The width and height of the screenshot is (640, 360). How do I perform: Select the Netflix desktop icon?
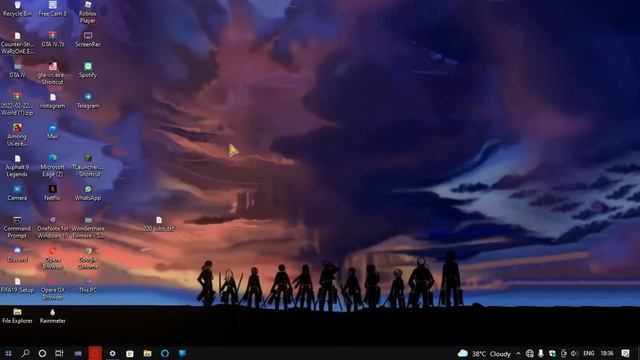point(53,193)
